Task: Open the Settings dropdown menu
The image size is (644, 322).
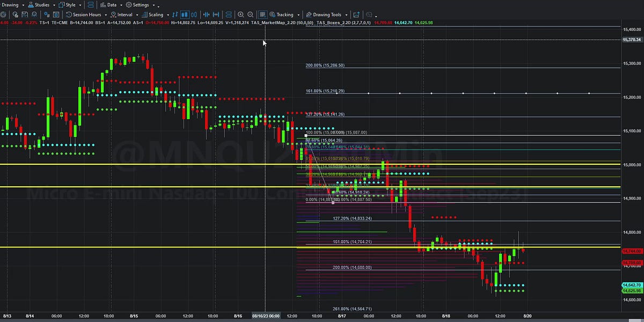Action: point(142,5)
